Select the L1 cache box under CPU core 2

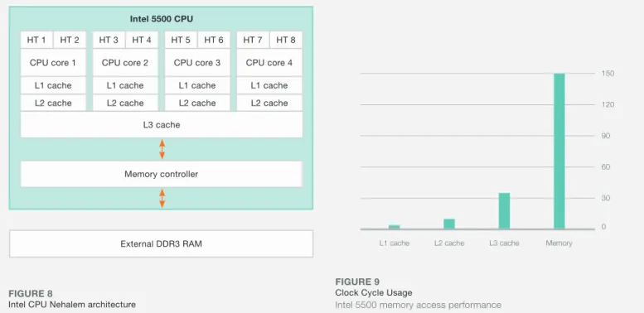(x=125, y=85)
